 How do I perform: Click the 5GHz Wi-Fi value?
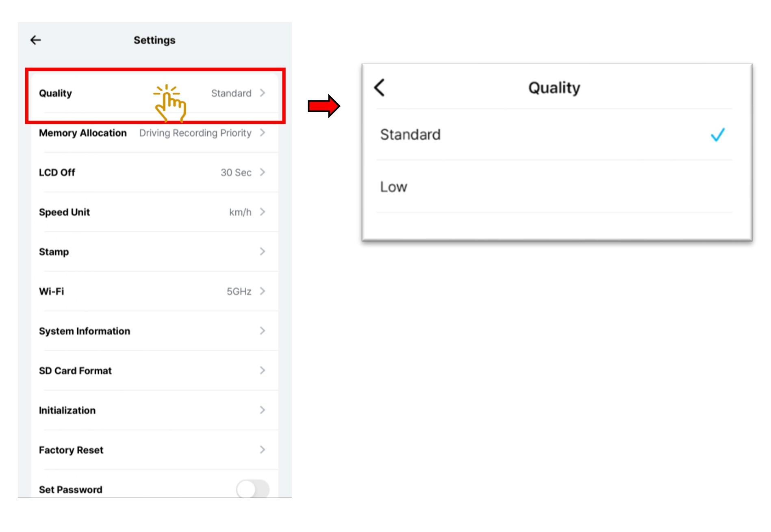point(239,291)
